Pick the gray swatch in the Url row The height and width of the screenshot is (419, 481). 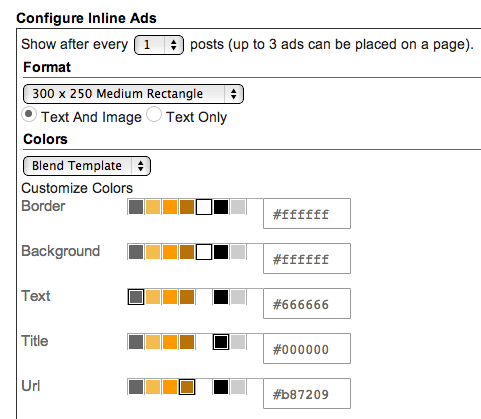(x=136, y=387)
